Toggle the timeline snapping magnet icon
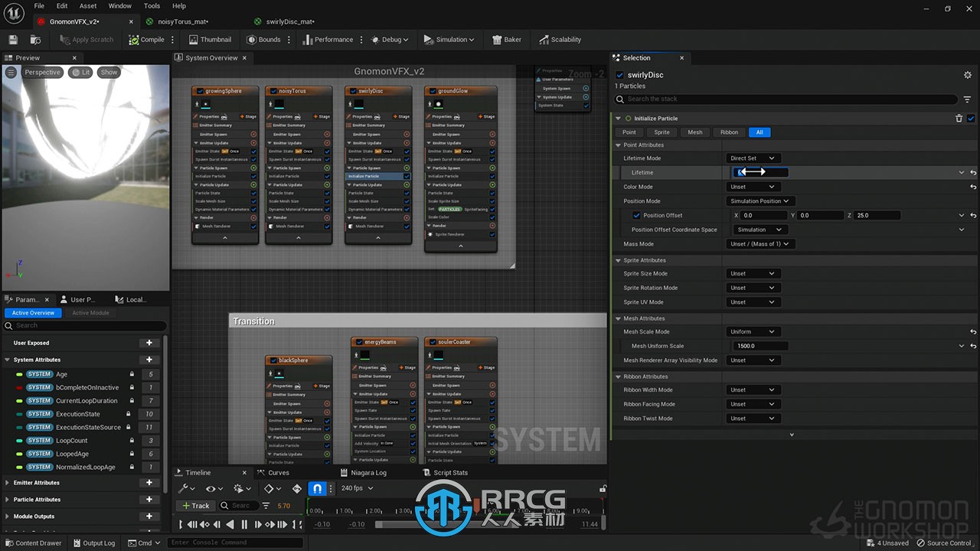This screenshot has width=980, height=551. (318, 488)
